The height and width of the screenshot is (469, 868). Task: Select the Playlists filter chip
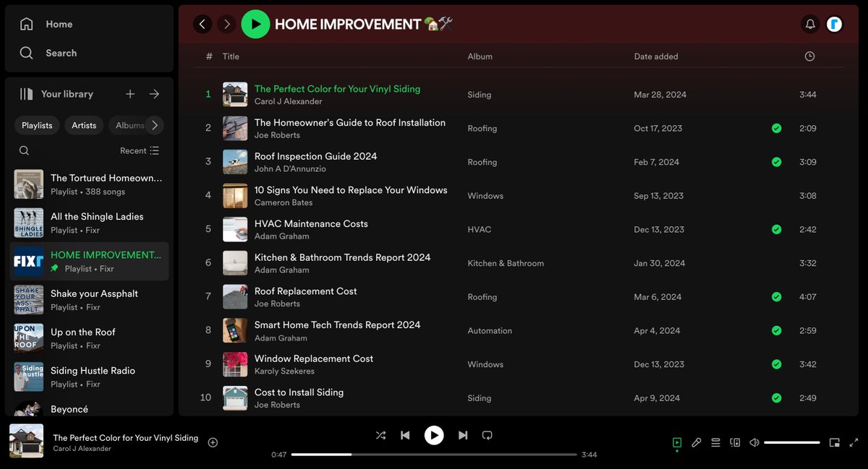pyautogui.click(x=37, y=125)
